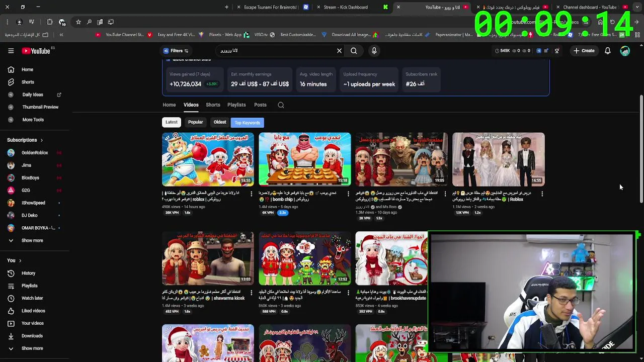Open options menu for the bomb chip video
This screenshot has width=644, height=362.
348,194
